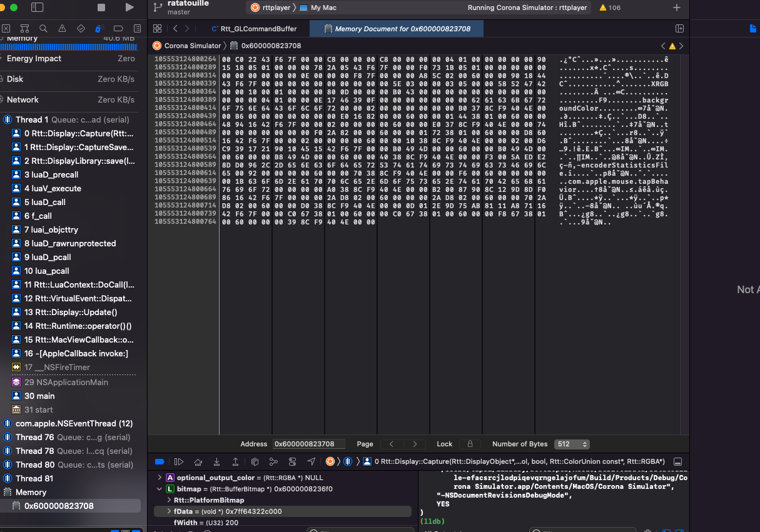Viewport: 760px width, 532px height.
Task: Click the memory Address input field
Action: (308, 444)
